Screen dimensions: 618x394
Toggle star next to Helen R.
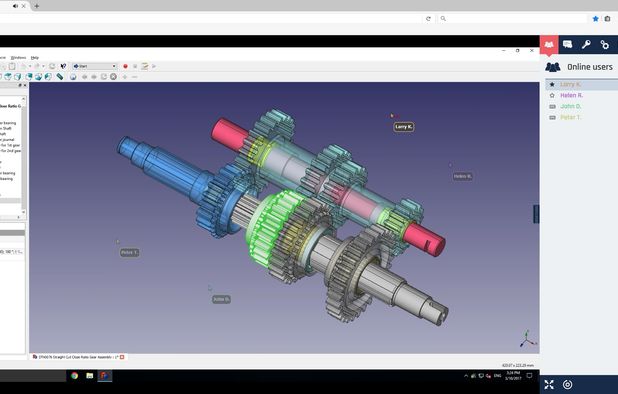(552, 95)
